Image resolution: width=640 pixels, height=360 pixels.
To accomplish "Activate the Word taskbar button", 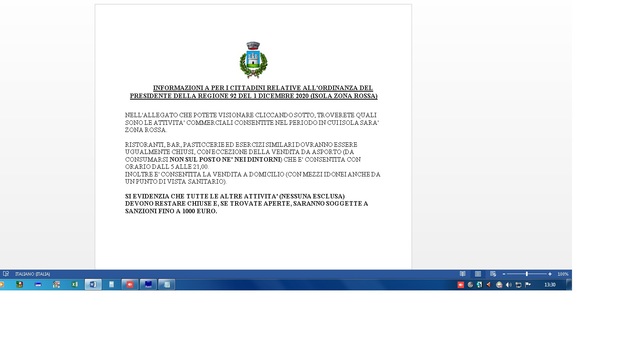I will click(93, 284).
